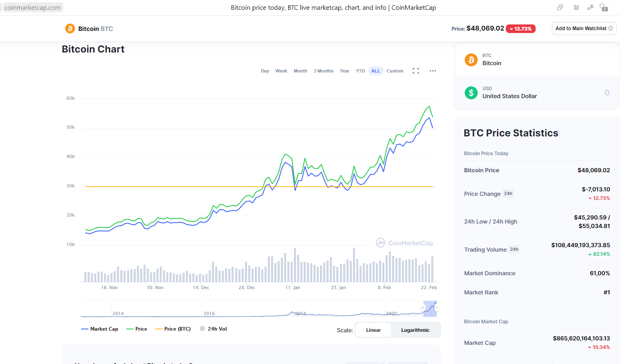The width and height of the screenshot is (620, 364).
Task: Select the Week chart range
Action: pos(281,71)
